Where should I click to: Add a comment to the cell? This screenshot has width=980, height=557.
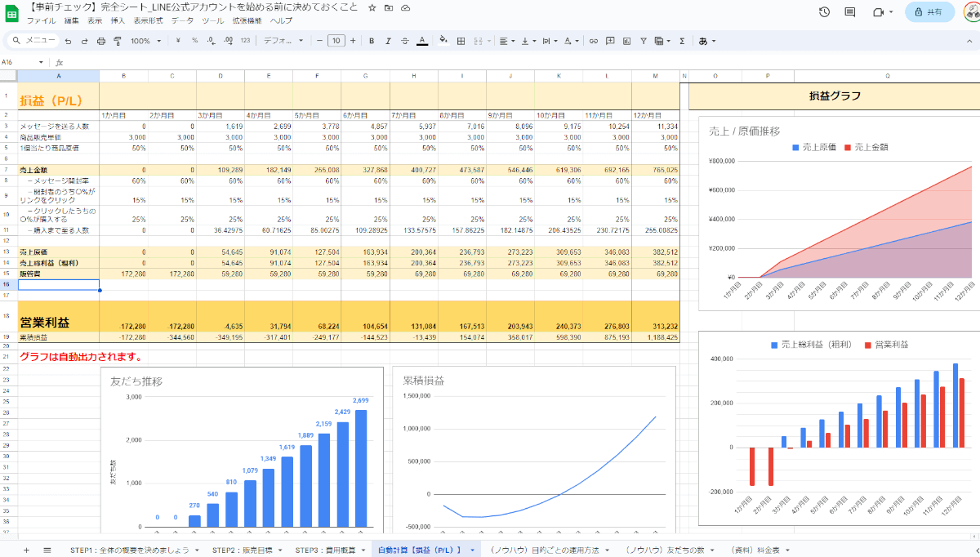point(610,41)
